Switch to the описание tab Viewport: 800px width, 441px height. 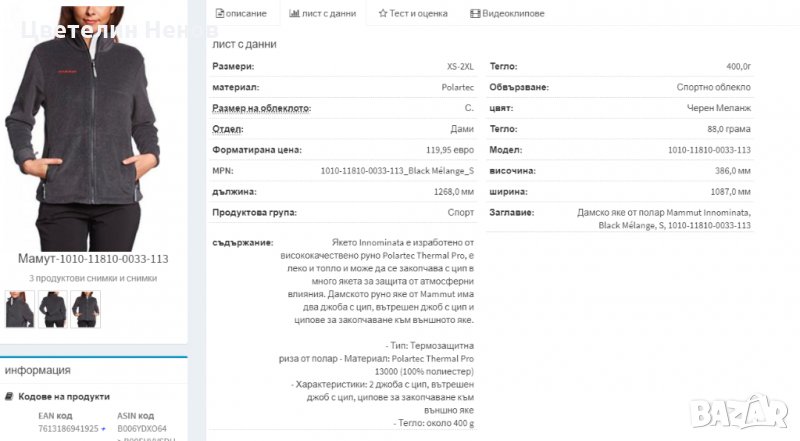(241, 13)
